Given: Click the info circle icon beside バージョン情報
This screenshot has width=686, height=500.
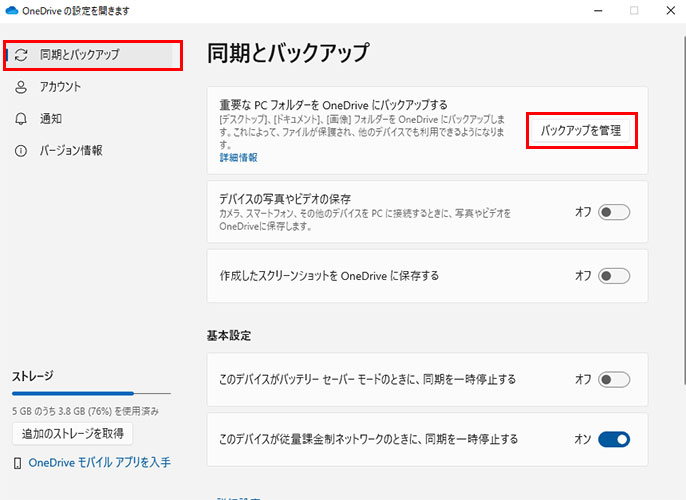Looking at the screenshot, I should (x=21, y=151).
